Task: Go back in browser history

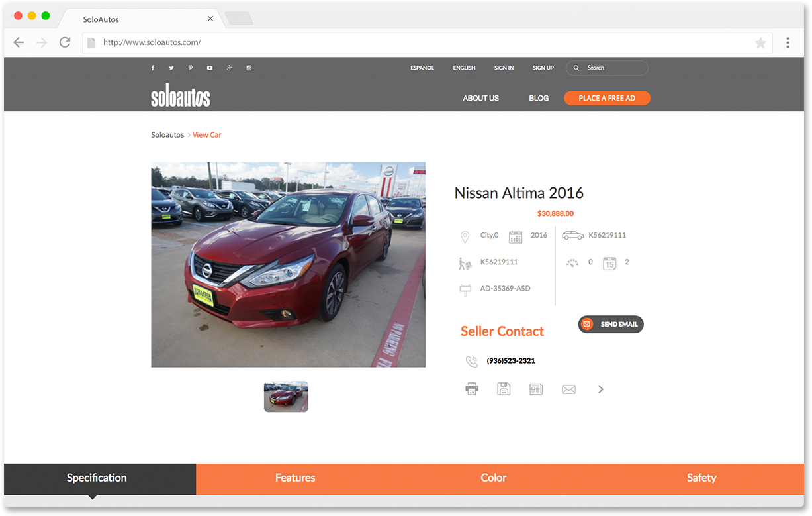Action: [x=19, y=42]
